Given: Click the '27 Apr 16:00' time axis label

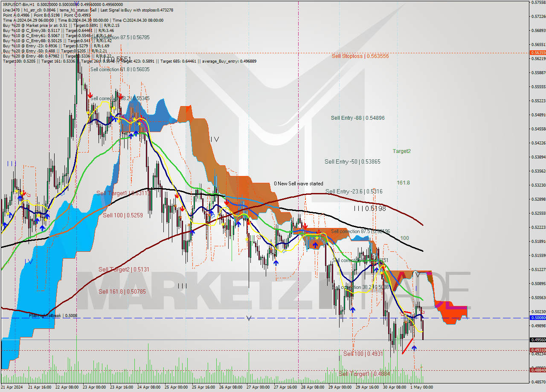Looking at the screenshot, I should click(x=285, y=387).
